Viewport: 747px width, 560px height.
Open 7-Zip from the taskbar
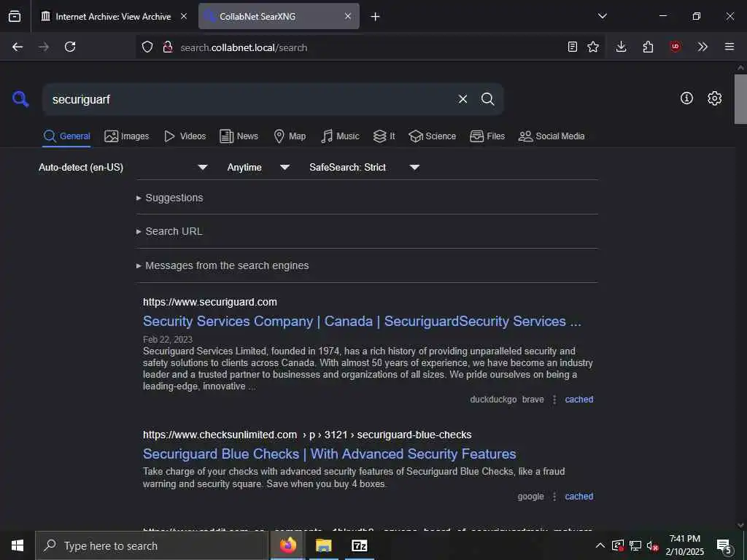pos(359,545)
